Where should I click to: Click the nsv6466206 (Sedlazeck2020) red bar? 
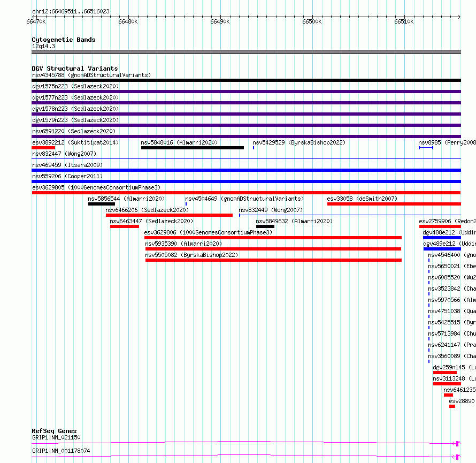[169, 215]
